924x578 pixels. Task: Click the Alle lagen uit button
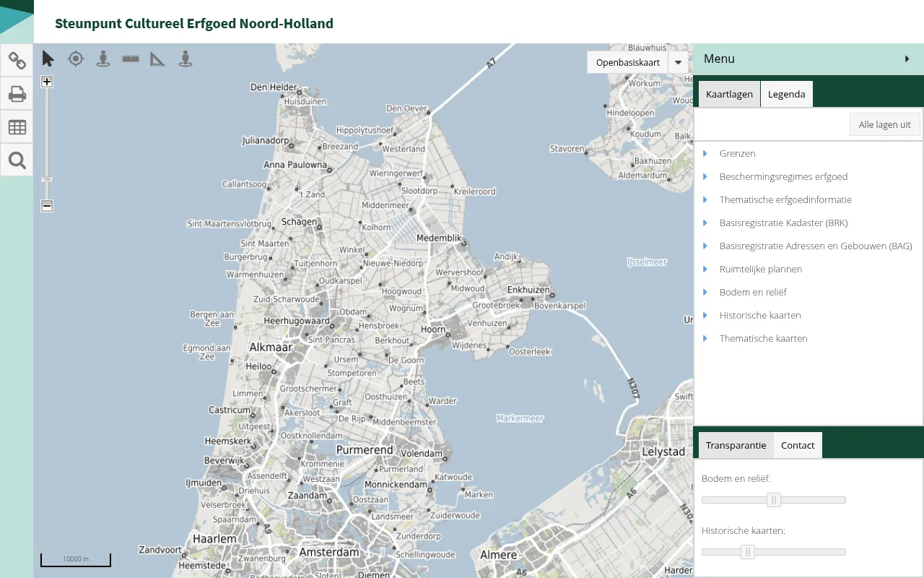[885, 124]
